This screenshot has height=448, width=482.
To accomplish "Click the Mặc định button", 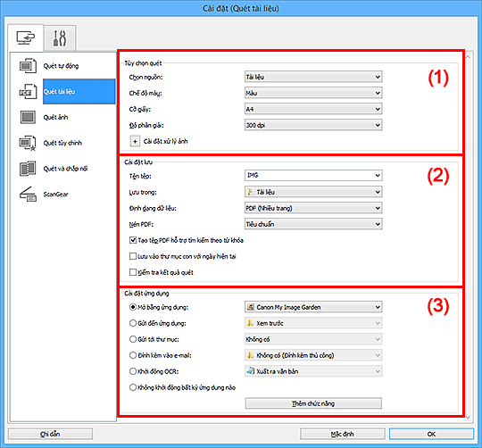I will coord(343,434).
